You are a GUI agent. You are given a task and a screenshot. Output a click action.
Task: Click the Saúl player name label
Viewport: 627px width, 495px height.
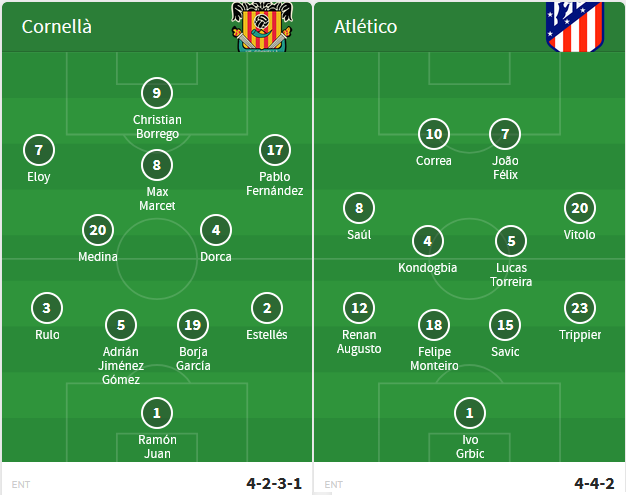point(359,235)
